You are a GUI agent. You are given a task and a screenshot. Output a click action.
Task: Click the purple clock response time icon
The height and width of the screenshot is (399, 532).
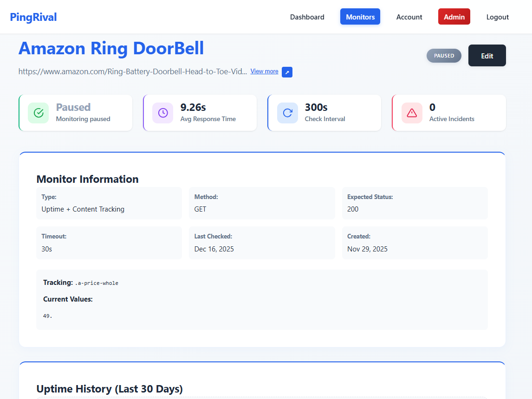[x=163, y=113]
